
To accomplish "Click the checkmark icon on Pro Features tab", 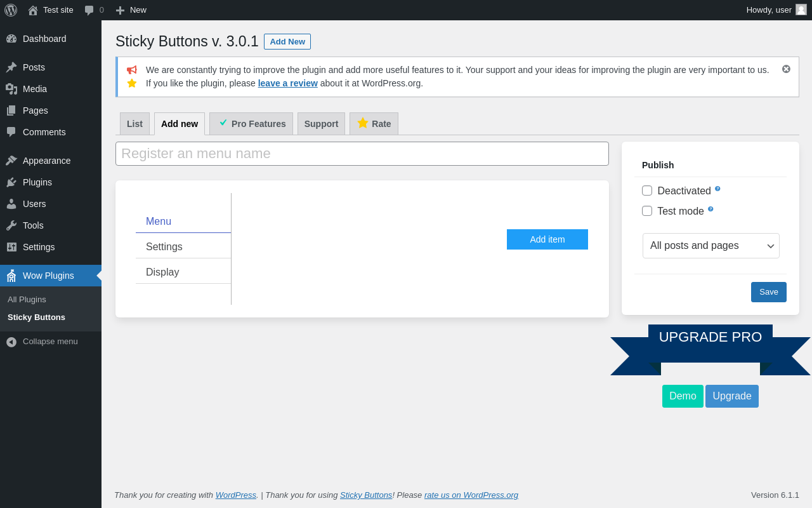I will [x=223, y=123].
